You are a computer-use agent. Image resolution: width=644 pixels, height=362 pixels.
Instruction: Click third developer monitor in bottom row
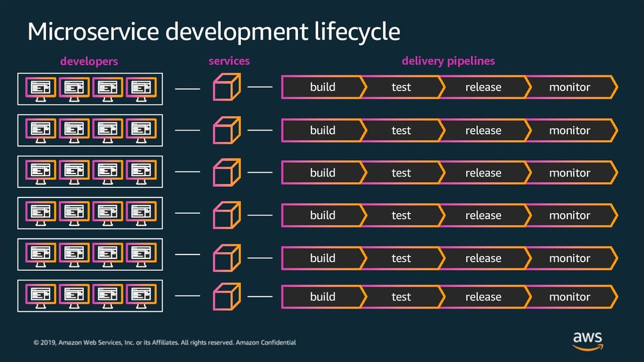108,296
